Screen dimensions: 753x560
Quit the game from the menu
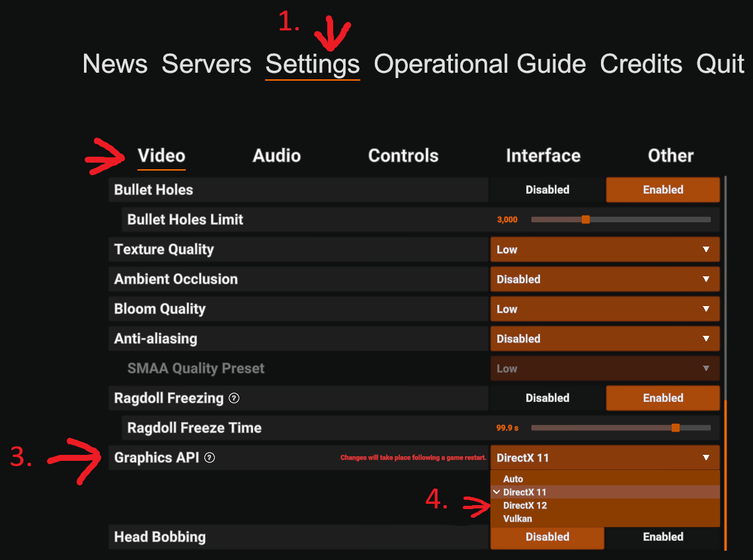pyautogui.click(x=720, y=64)
